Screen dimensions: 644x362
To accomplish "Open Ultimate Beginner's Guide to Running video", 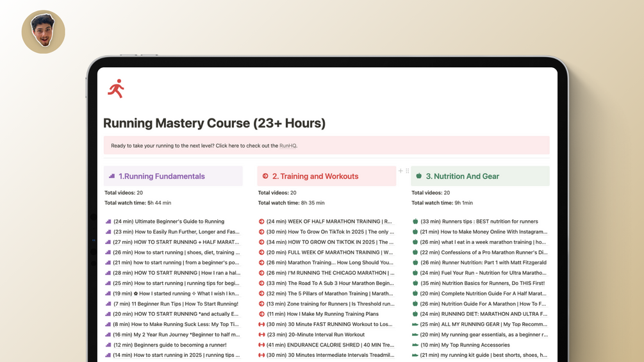I will tap(169, 222).
